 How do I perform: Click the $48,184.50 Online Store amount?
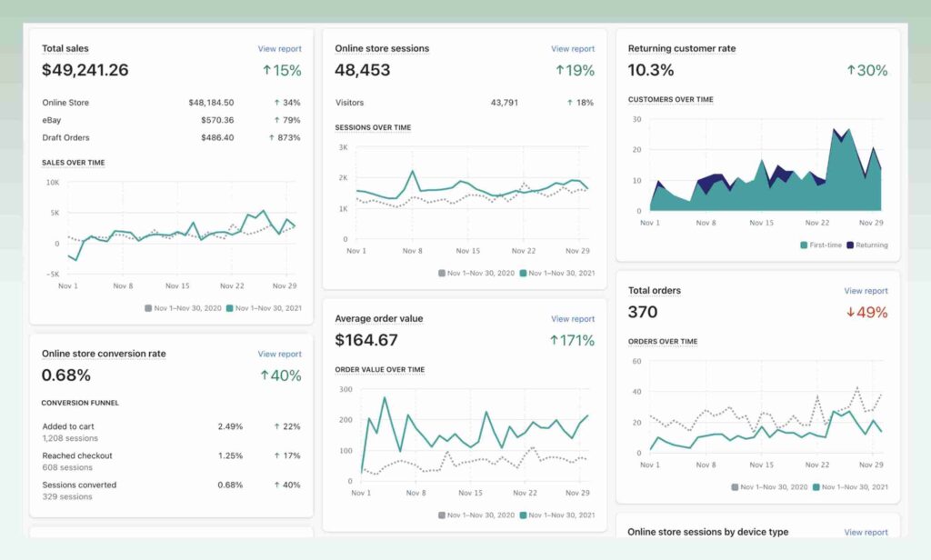(211, 103)
